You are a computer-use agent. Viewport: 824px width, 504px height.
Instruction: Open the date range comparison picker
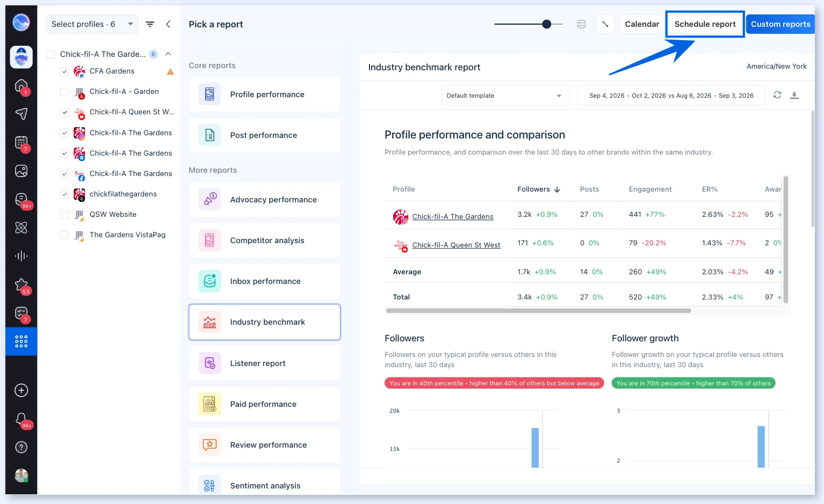pos(671,96)
